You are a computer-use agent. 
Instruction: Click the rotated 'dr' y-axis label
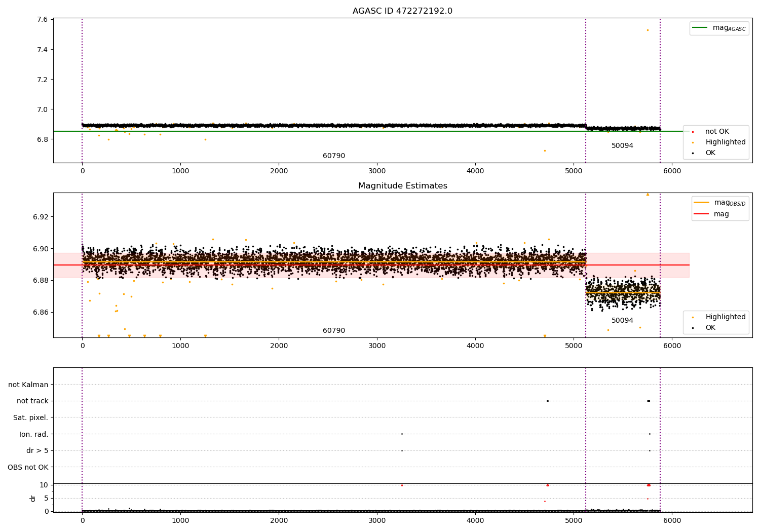pos(33,498)
